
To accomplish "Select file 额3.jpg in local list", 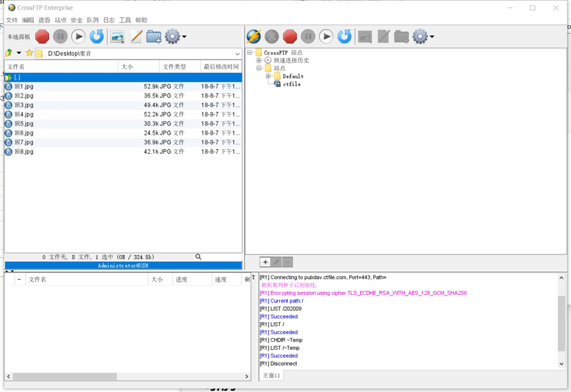I will [x=123, y=105].
